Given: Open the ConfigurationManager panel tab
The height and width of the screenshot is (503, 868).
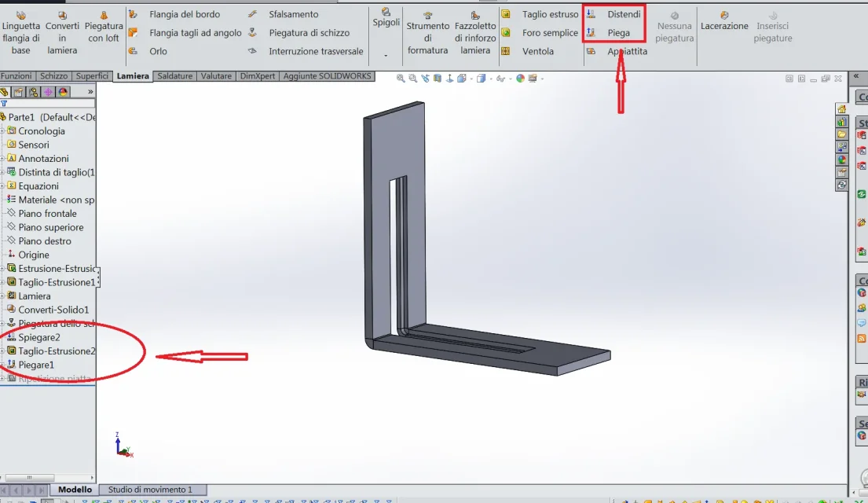Looking at the screenshot, I should click(x=33, y=92).
